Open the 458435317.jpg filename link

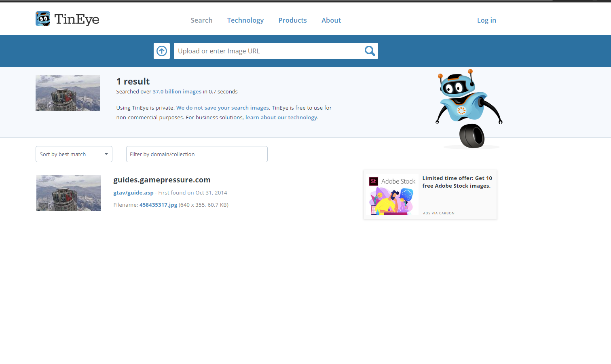pyautogui.click(x=158, y=205)
